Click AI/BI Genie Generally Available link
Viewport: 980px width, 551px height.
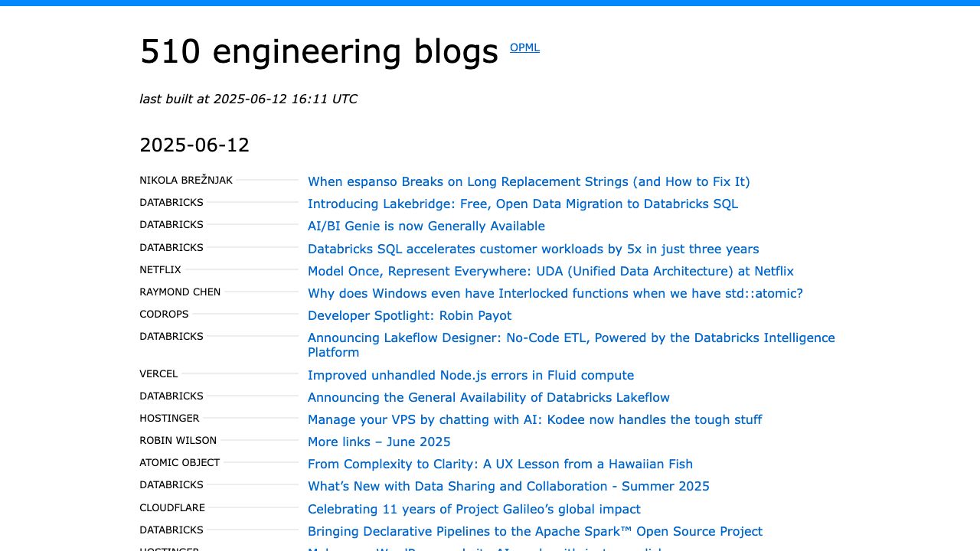[x=426, y=227]
